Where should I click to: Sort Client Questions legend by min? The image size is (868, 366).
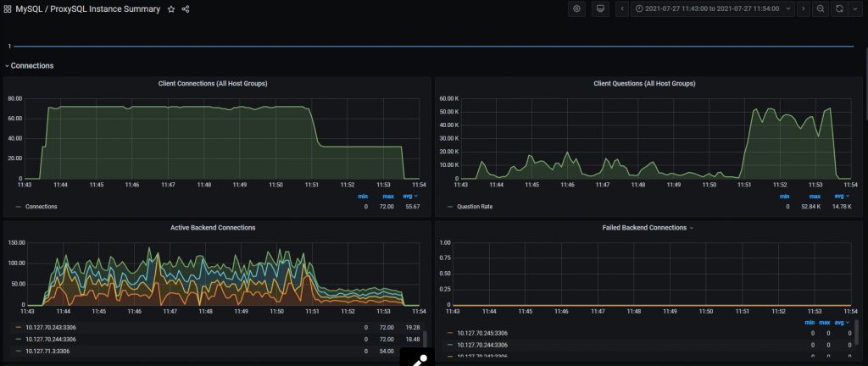tap(784, 197)
